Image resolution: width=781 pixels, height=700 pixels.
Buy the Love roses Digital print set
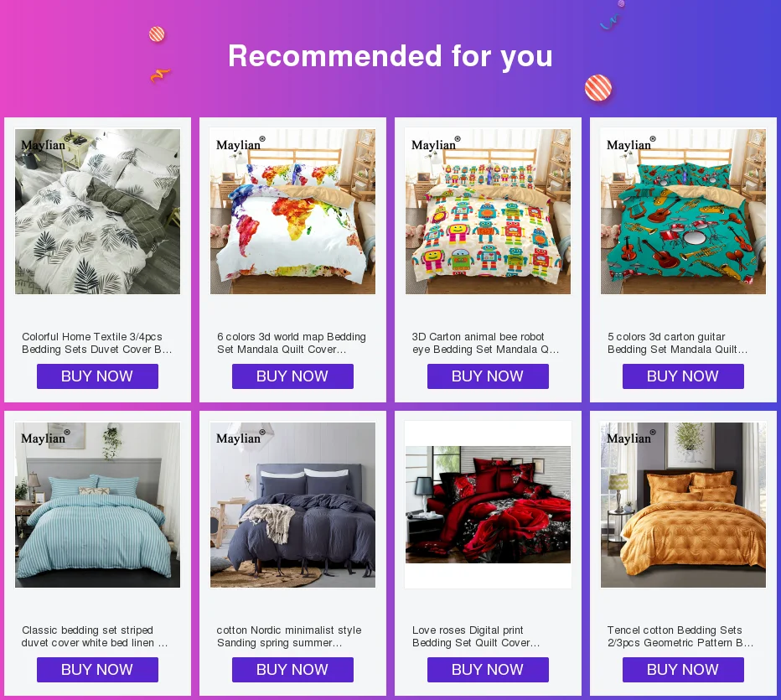pyautogui.click(x=488, y=670)
